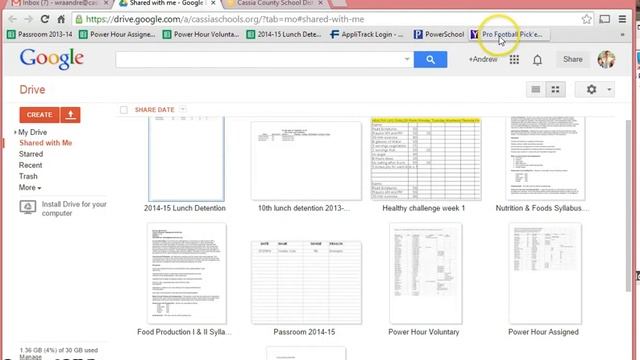
Task: Open PowerSchool bookmark
Action: [439, 35]
